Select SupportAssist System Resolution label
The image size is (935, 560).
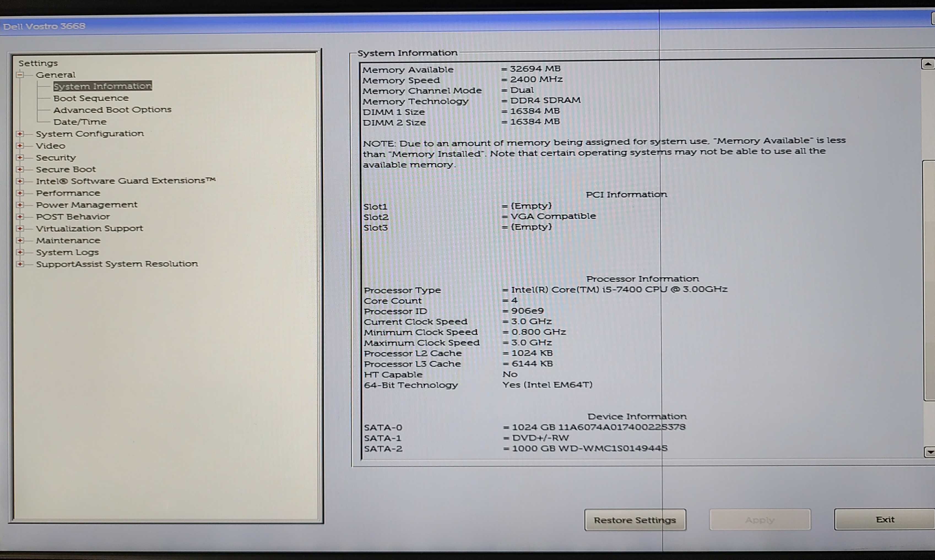(117, 264)
